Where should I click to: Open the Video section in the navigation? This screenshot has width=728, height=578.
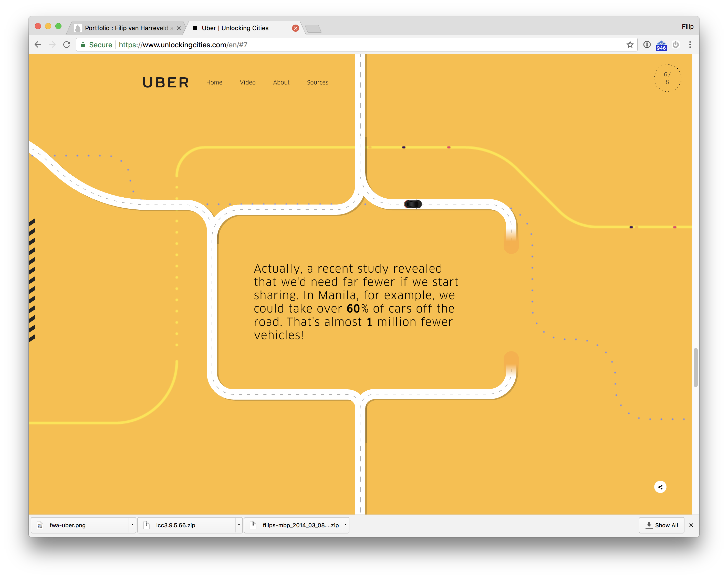pyautogui.click(x=247, y=82)
